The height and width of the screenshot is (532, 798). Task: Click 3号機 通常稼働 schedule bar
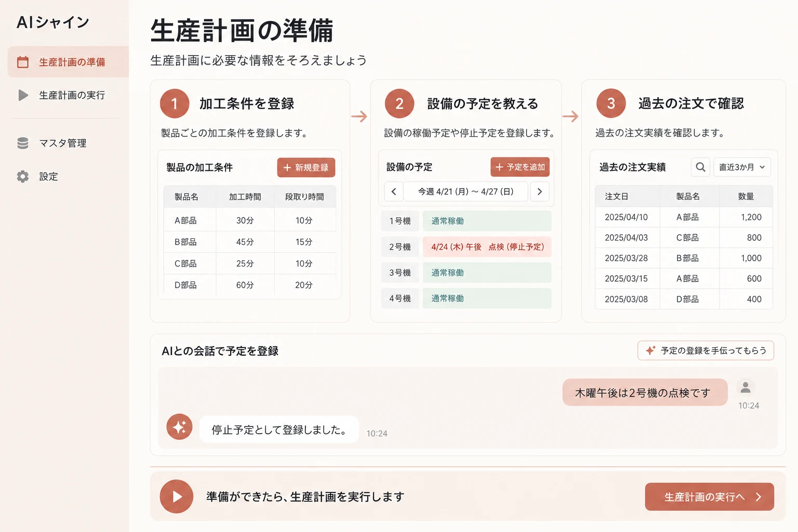[487, 273]
